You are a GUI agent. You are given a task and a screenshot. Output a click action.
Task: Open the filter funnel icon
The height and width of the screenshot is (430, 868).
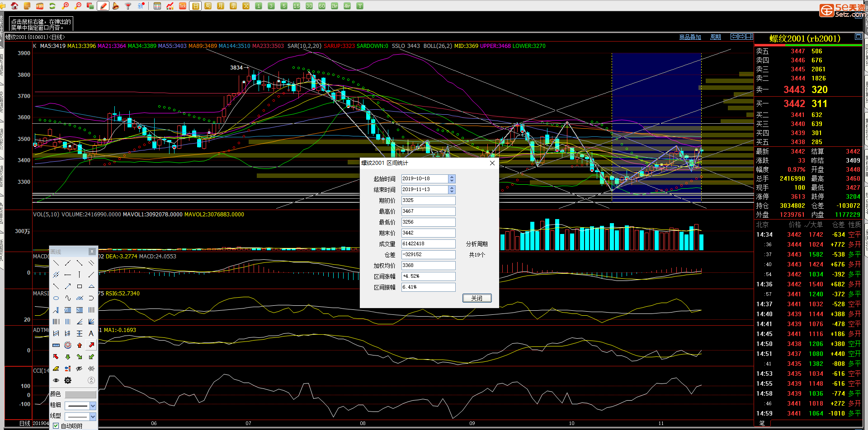(128, 6)
